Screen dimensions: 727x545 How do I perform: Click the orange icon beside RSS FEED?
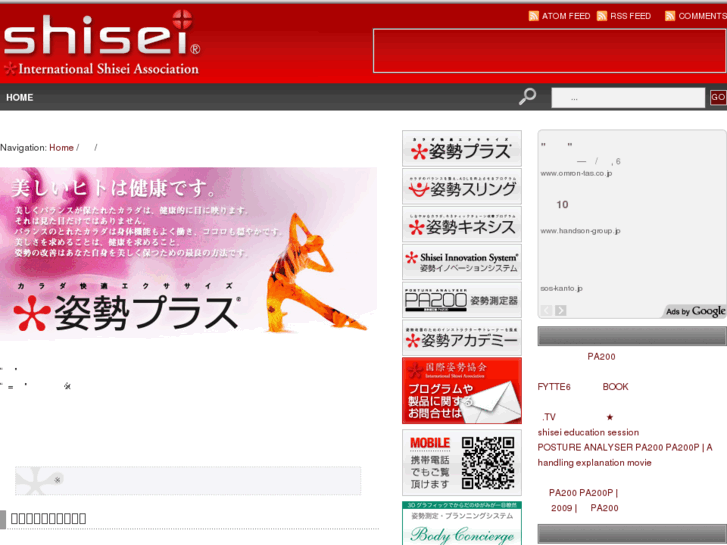(602, 16)
